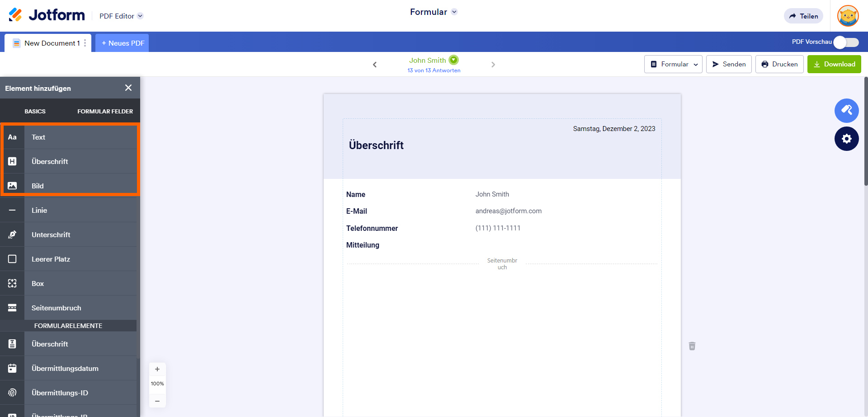Click the (111) 111-1111 phone value
This screenshot has height=417, width=868.
click(498, 228)
